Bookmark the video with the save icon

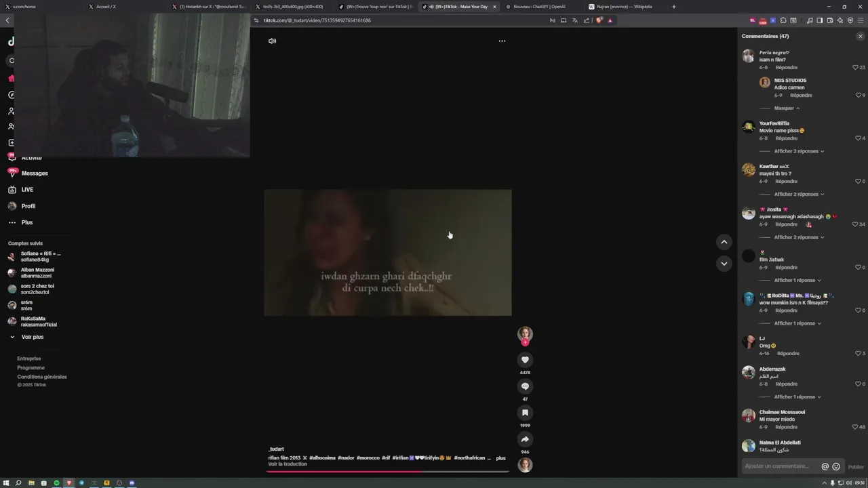tap(525, 412)
